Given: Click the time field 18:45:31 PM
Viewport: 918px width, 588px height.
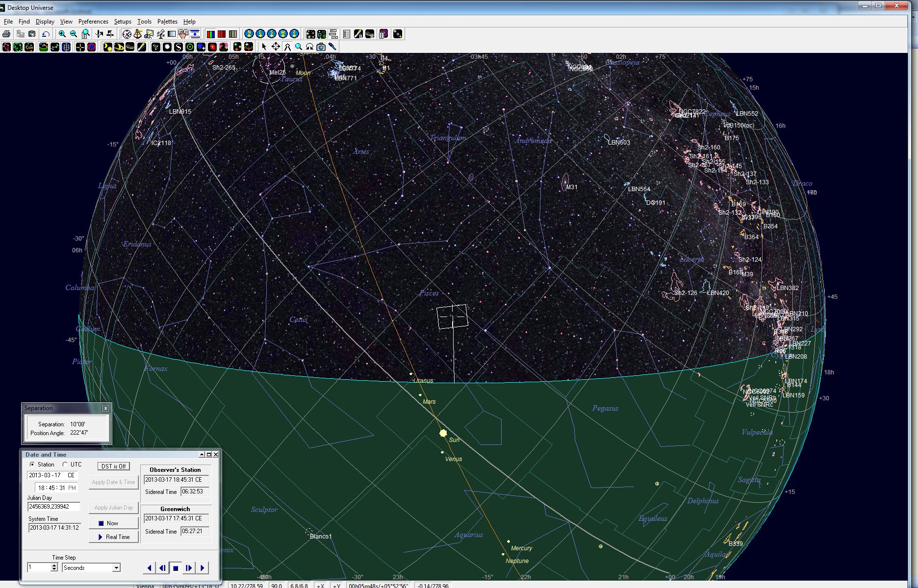Looking at the screenshot, I should coord(56,488).
